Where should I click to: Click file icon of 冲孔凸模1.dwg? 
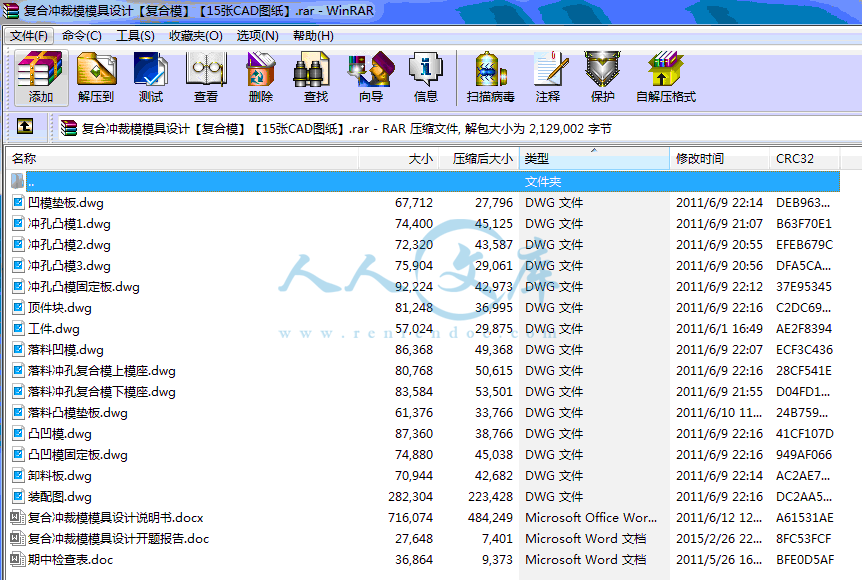(x=18, y=223)
